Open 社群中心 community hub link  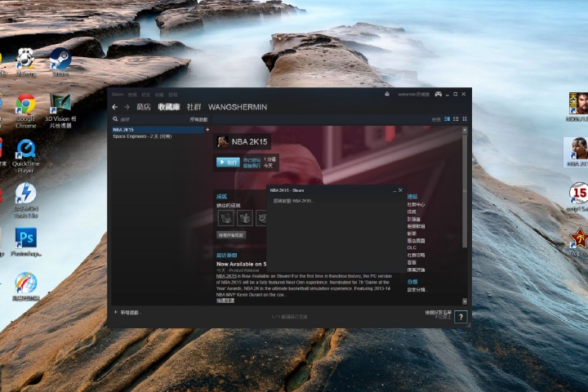coord(416,204)
